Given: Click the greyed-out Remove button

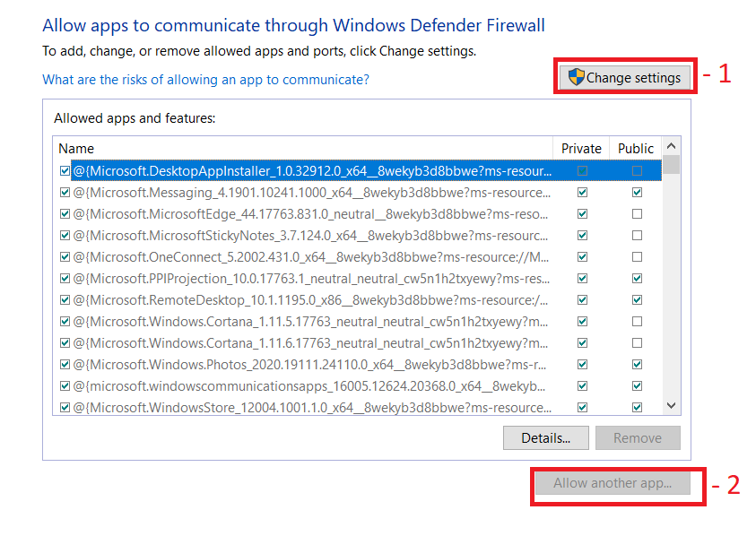Looking at the screenshot, I should [638, 438].
